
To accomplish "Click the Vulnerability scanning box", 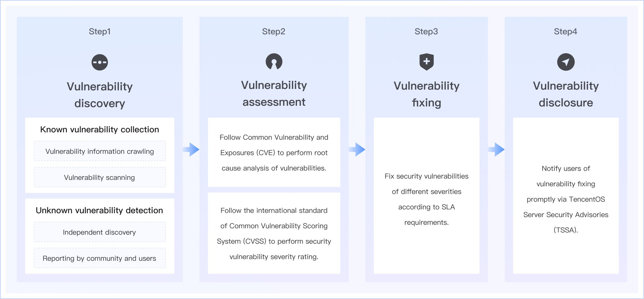I will click(x=100, y=178).
